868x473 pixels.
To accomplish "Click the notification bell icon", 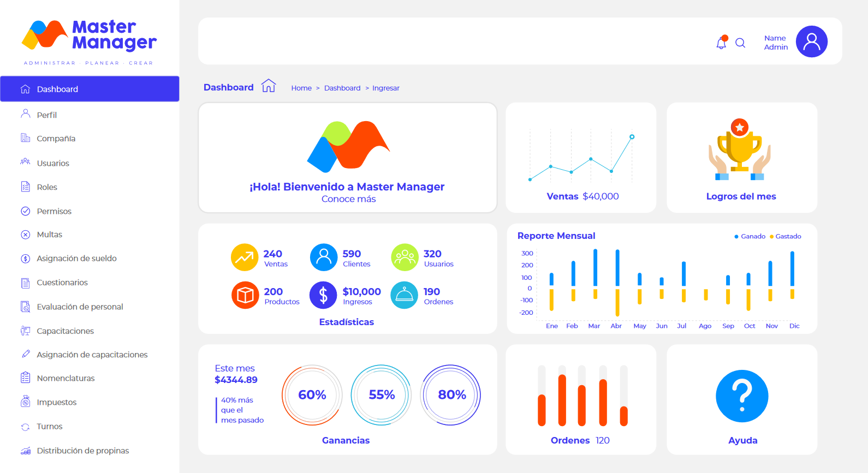I will [x=721, y=43].
